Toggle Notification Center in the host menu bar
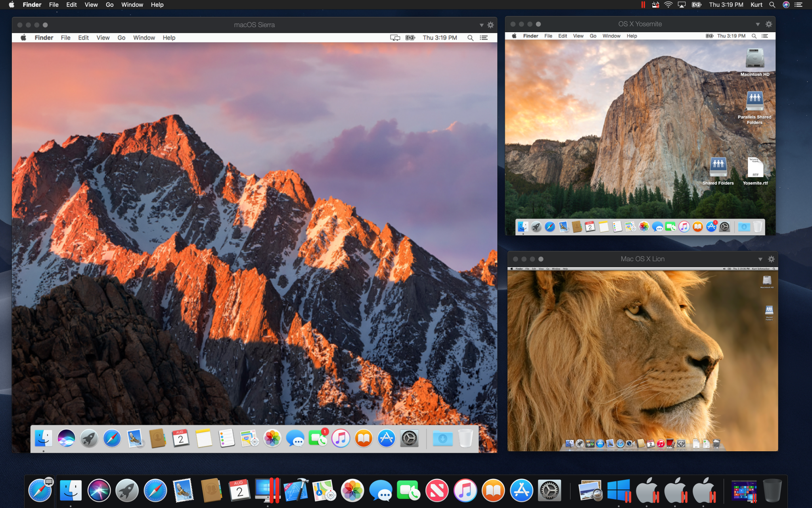This screenshot has width=812, height=508. 799,5
